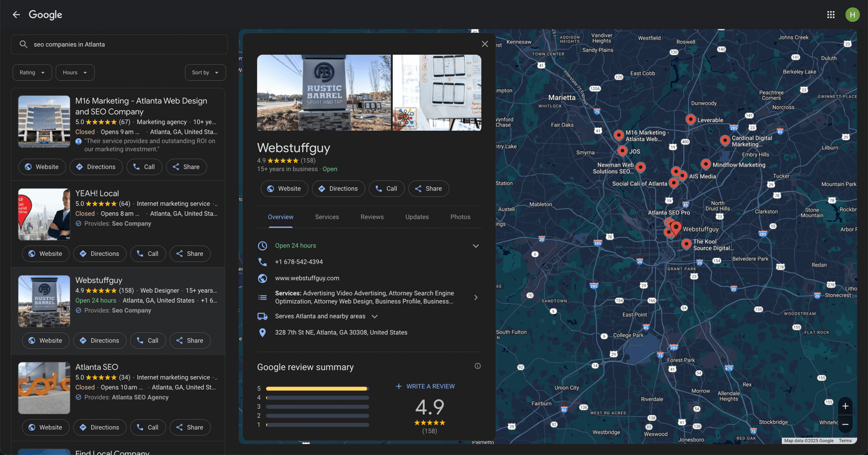Get Directions for Webstuffguy in results list
Image resolution: width=868 pixels, height=455 pixels.
click(100, 341)
